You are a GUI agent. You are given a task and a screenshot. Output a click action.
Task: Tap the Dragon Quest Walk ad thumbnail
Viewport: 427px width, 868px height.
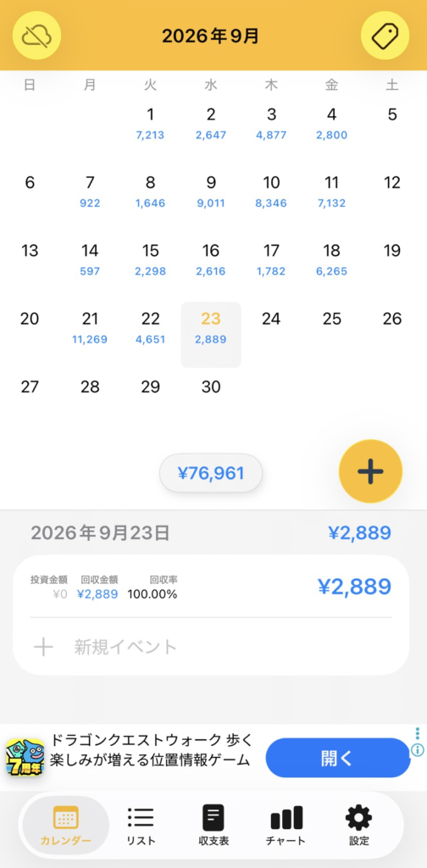pyautogui.click(x=25, y=757)
